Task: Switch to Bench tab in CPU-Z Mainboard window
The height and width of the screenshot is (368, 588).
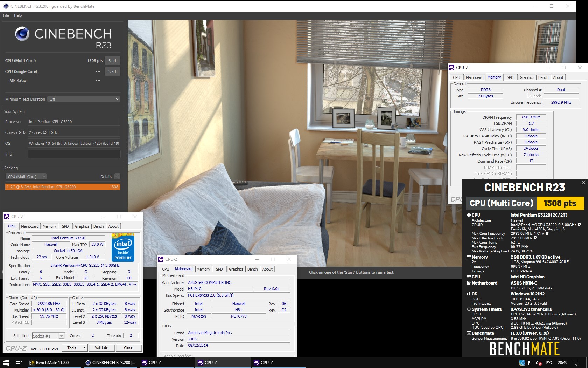Action: click(x=252, y=269)
